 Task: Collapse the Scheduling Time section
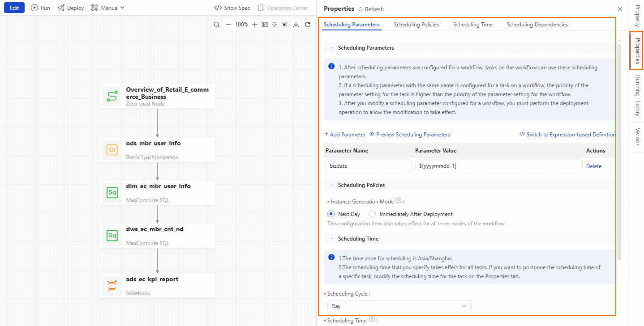(x=332, y=239)
